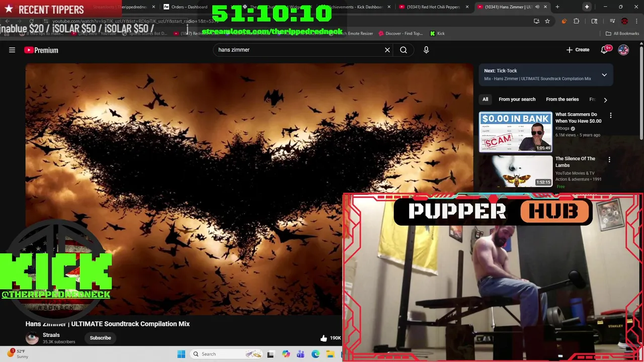Image resolution: width=644 pixels, height=362 pixels.
Task: Show more filter chips with the right arrow
Action: (x=605, y=100)
